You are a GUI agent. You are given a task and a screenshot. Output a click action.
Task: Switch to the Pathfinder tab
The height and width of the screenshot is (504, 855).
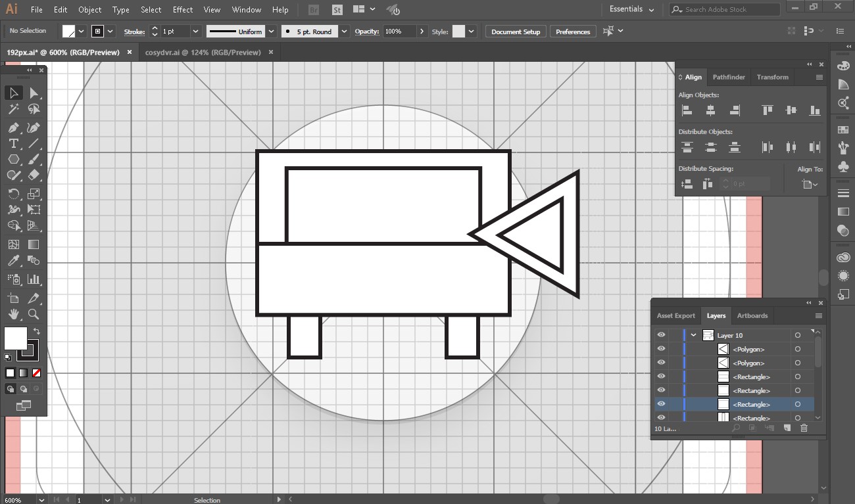click(x=729, y=77)
